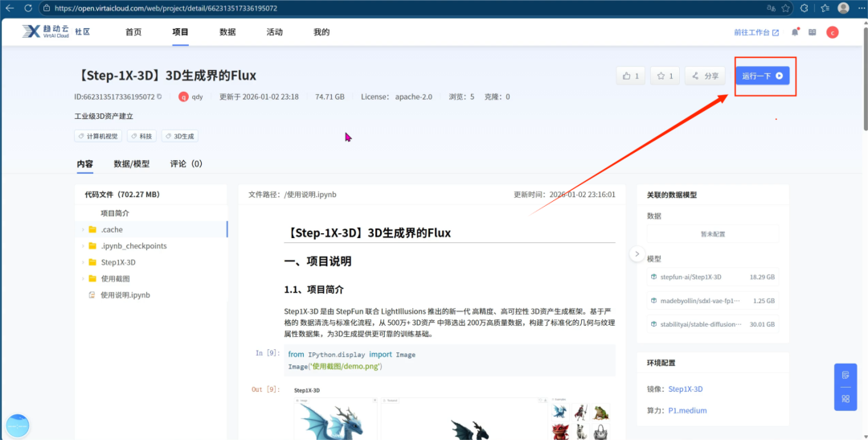868x440 pixels.
Task: Click the browser address bar URL
Action: coord(166,8)
